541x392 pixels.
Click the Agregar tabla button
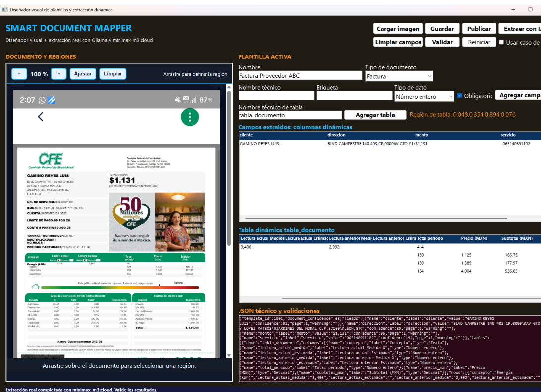click(375, 115)
